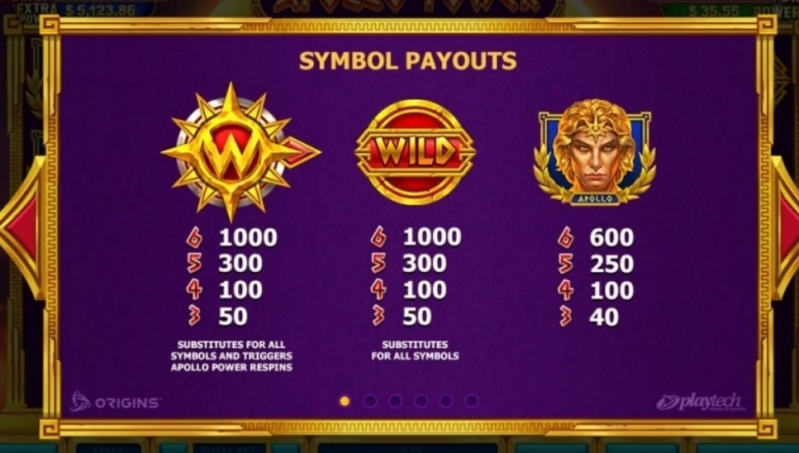
Task: Switch to the second page indicator dot
Action: click(370, 401)
